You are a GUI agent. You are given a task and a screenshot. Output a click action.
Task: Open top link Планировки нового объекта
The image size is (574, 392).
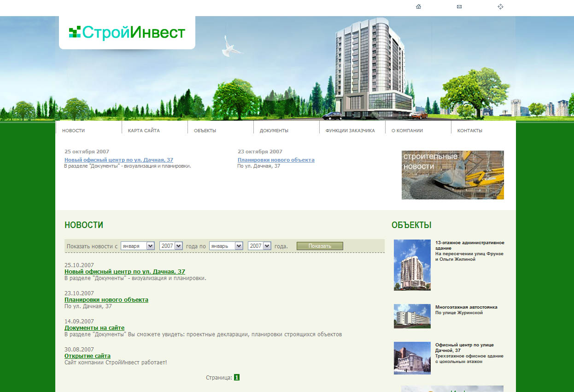click(x=276, y=160)
